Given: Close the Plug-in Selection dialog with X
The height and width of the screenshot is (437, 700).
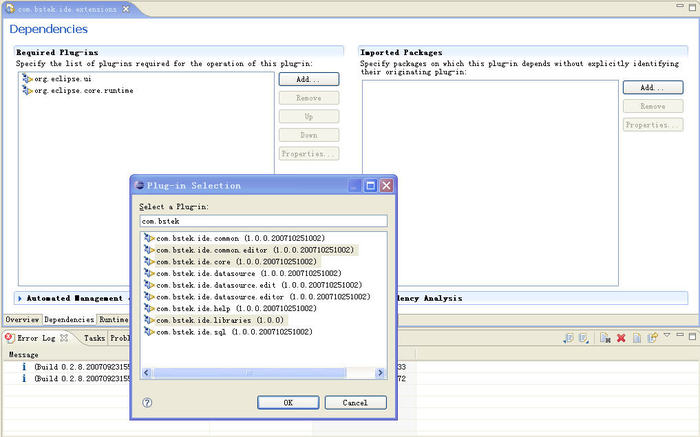Looking at the screenshot, I should pyautogui.click(x=386, y=186).
